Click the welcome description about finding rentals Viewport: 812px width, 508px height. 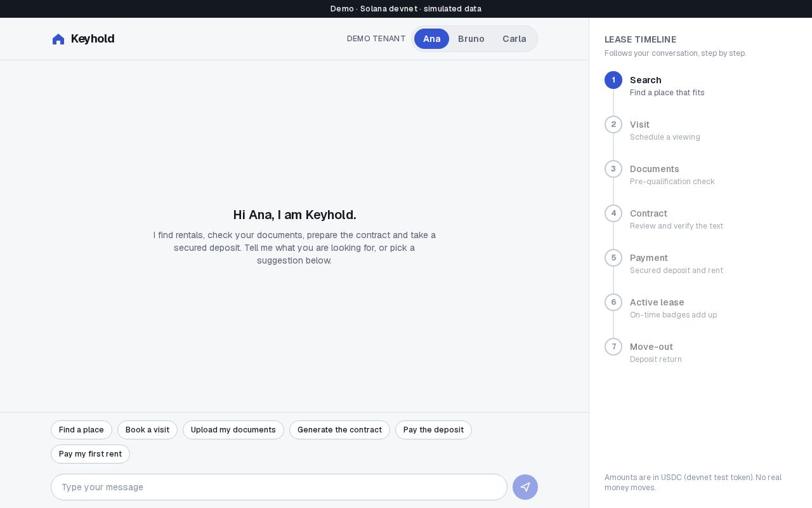(x=294, y=248)
